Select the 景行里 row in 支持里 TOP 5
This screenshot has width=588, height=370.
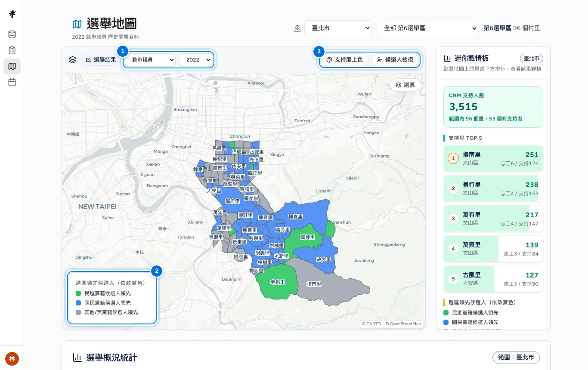[x=493, y=189]
